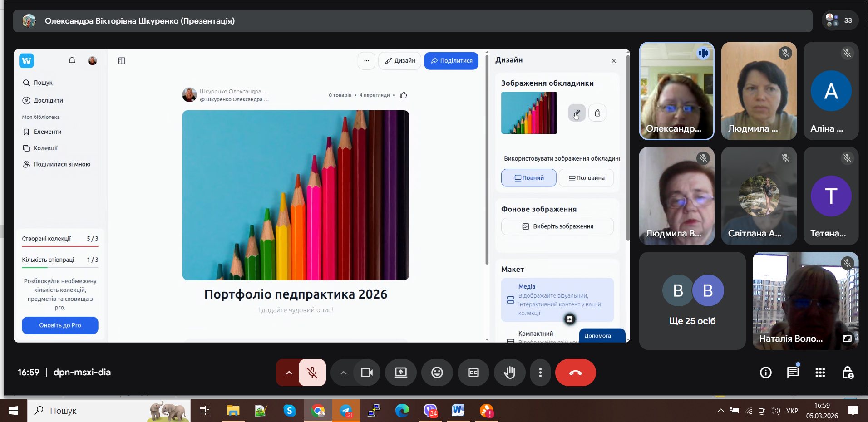Click the Оновіть до Pro button
Image resolution: width=868 pixels, height=422 pixels.
tap(60, 325)
